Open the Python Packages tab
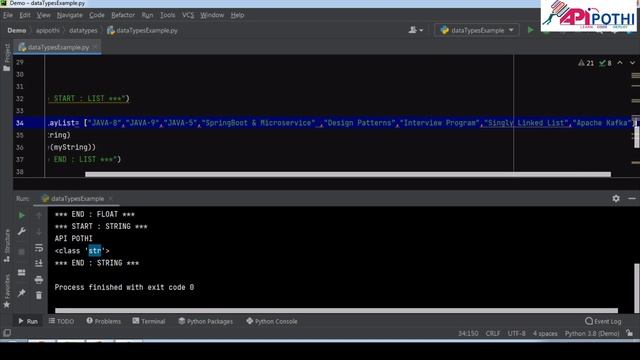 point(206,321)
